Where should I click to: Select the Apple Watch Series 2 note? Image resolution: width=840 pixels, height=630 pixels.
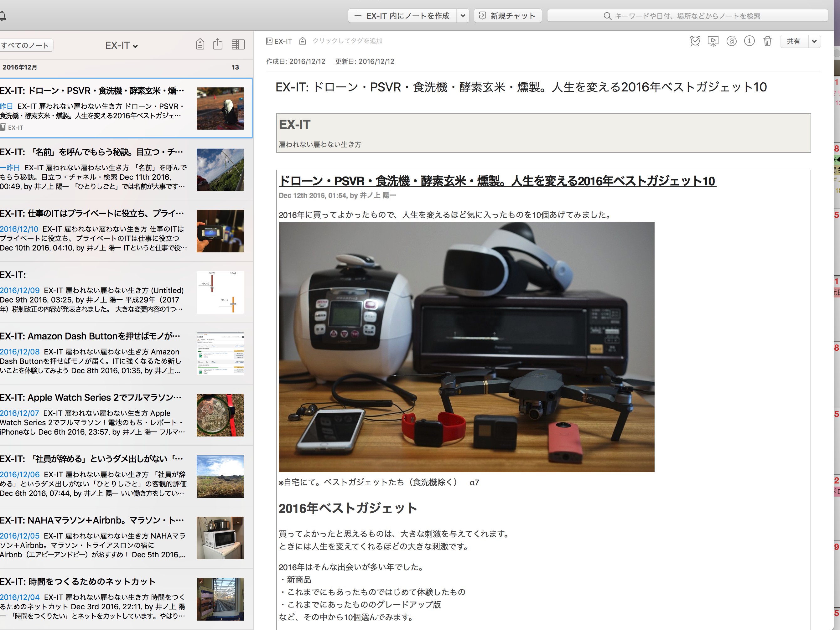click(x=126, y=415)
